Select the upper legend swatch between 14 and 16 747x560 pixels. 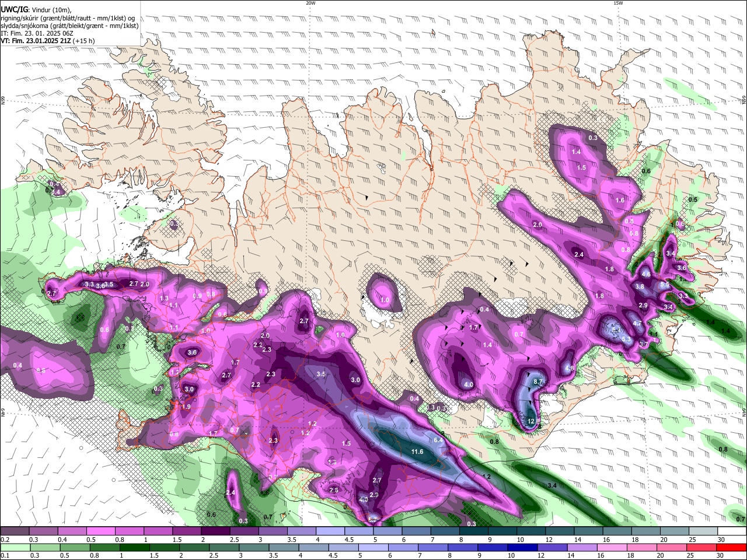(x=589, y=532)
